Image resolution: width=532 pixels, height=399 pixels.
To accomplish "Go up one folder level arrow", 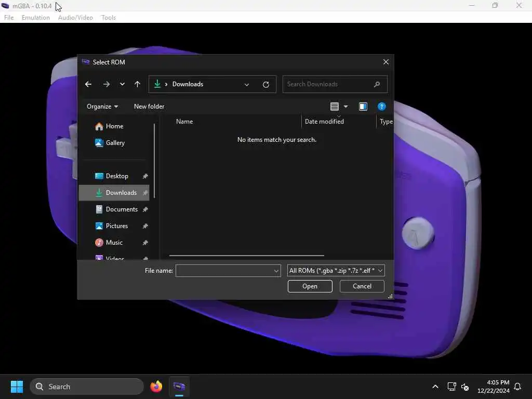I will [137, 84].
